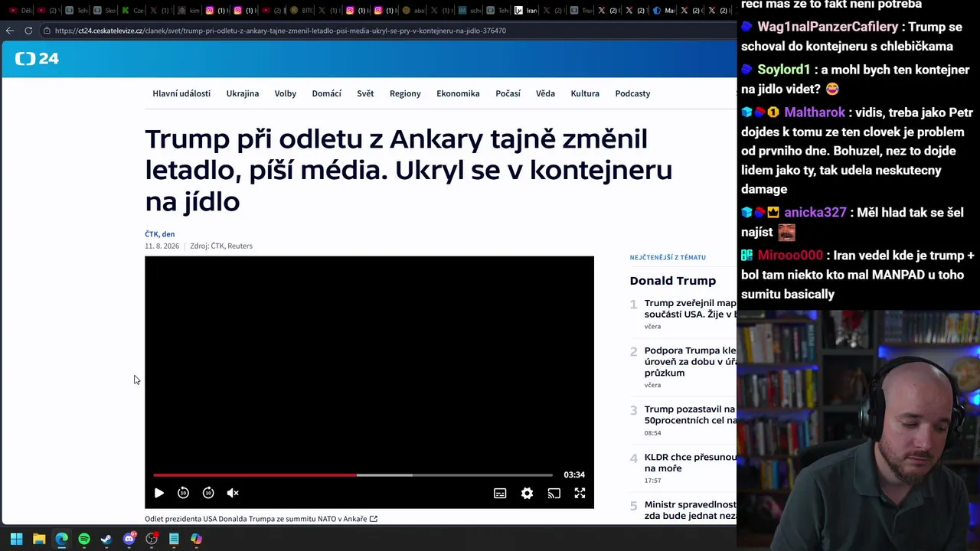Unmute the video player sound
Viewport: 980px width, 551px height.
[x=233, y=493]
